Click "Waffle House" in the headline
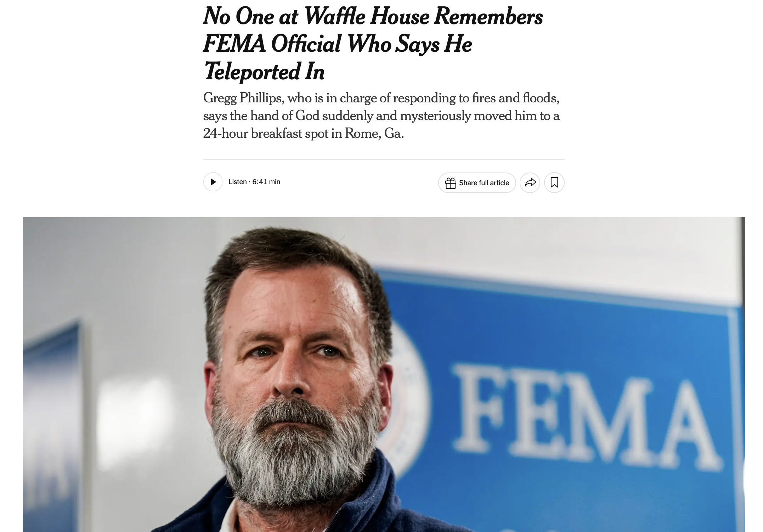The image size is (763, 532). pos(367,17)
